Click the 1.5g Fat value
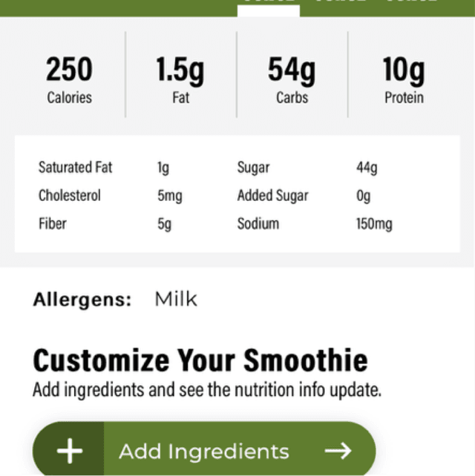475x476 pixels. coord(180,70)
